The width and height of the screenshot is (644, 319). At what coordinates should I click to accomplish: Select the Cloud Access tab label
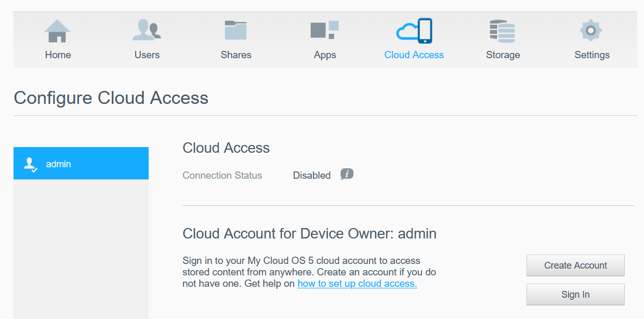click(x=414, y=55)
